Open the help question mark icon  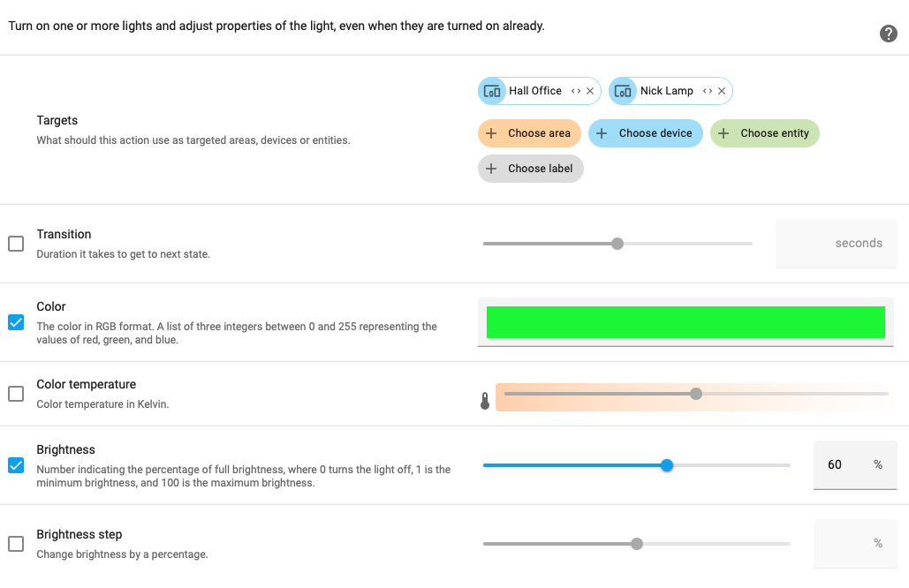889,34
